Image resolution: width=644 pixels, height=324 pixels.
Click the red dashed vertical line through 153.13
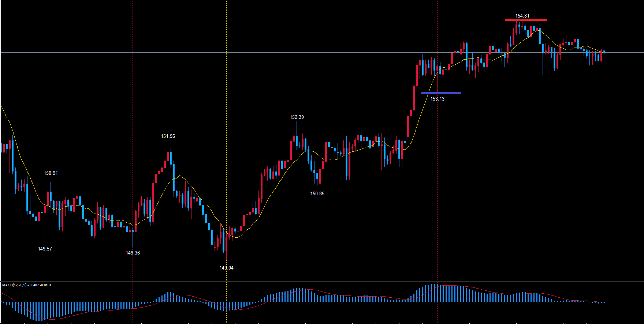[x=438, y=37]
